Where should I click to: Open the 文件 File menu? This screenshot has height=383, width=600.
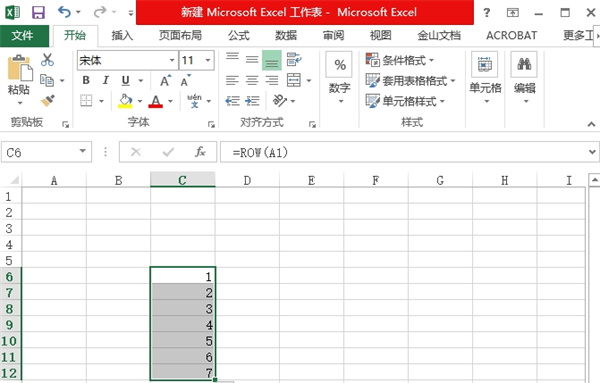click(x=23, y=36)
